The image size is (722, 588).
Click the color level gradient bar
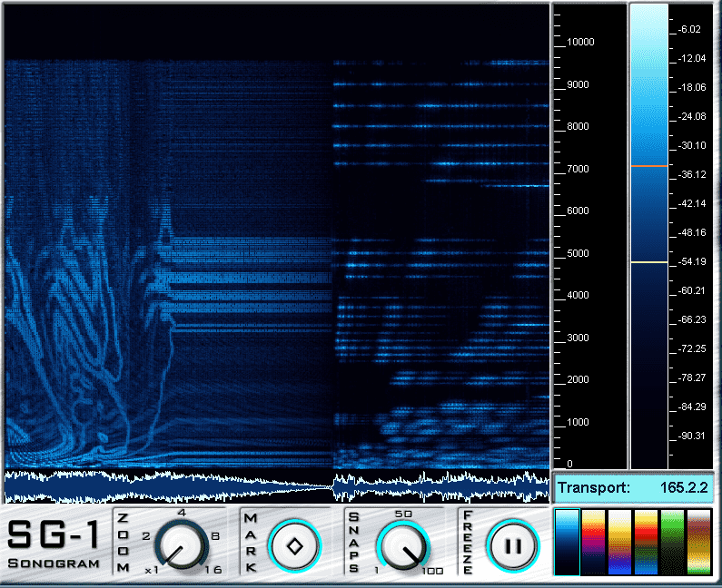tap(649, 237)
